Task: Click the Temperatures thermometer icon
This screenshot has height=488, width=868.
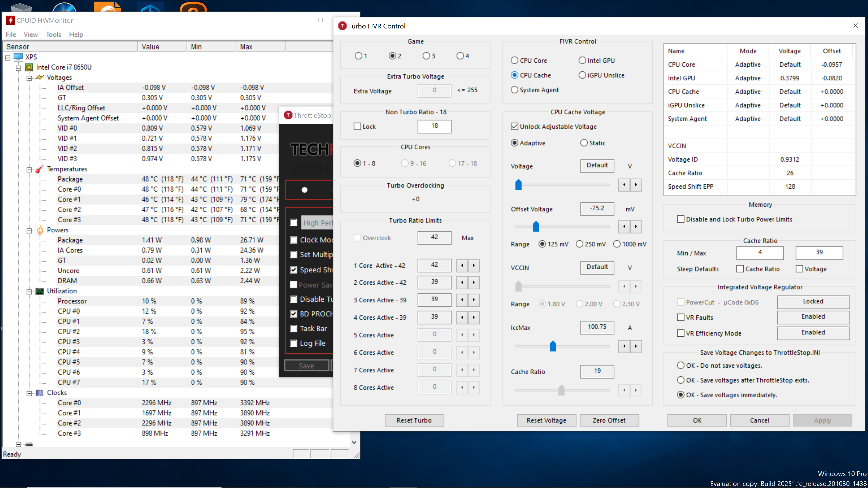Action: point(40,169)
